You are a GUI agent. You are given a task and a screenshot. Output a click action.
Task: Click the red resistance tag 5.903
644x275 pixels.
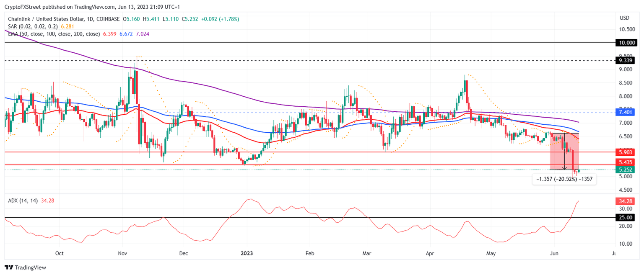(625, 153)
